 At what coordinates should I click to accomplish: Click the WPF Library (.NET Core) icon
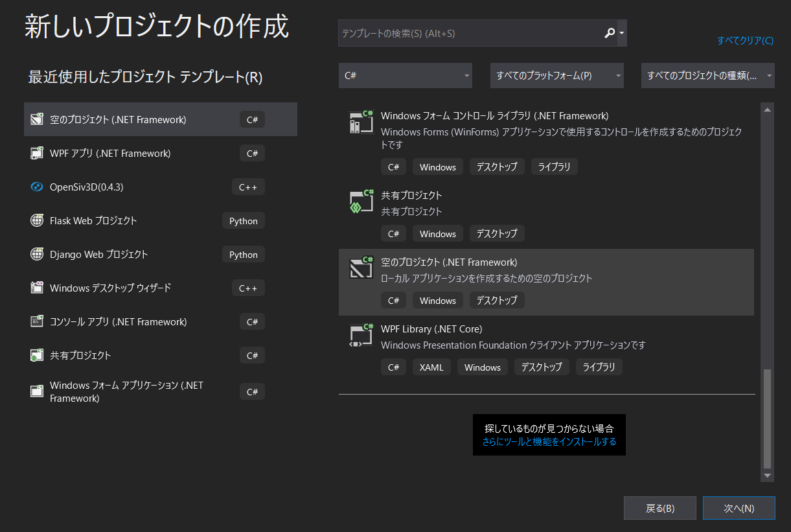[361, 335]
